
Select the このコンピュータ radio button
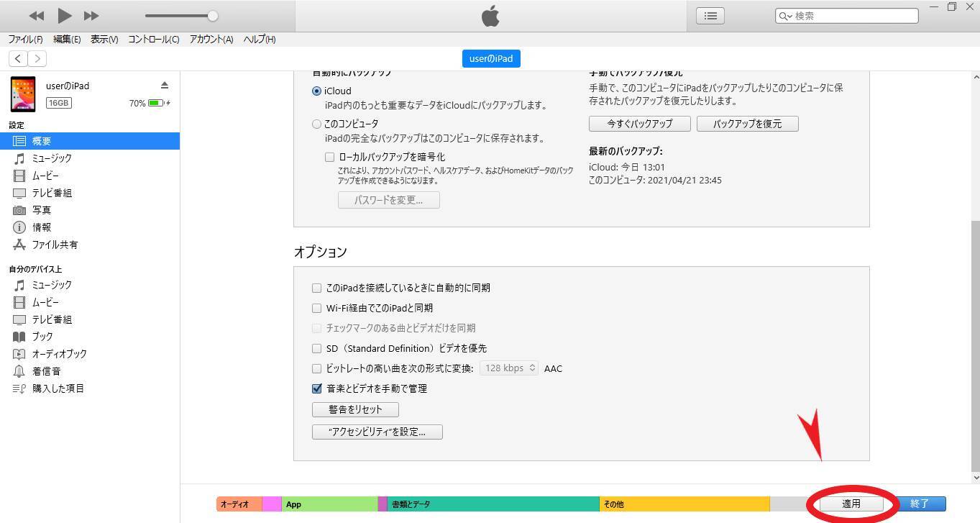pyautogui.click(x=316, y=124)
